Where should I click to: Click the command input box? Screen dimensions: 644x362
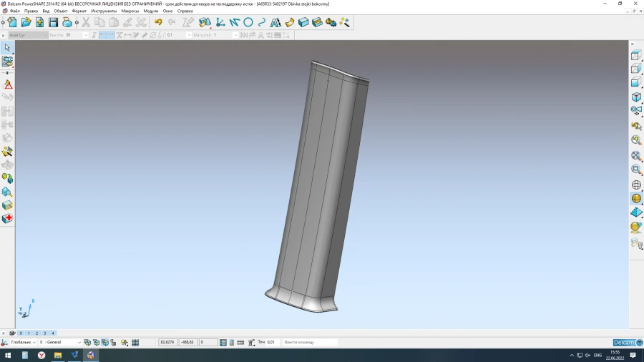(x=308, y=343)
